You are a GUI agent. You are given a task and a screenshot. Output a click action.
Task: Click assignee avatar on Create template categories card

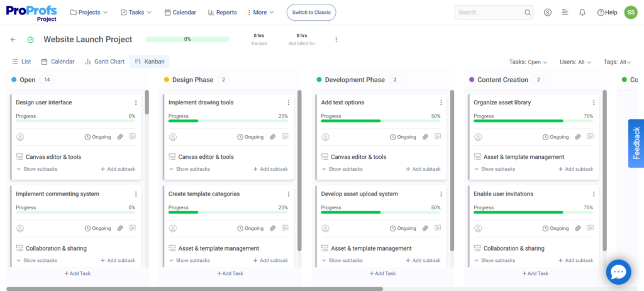coord(173,228)
